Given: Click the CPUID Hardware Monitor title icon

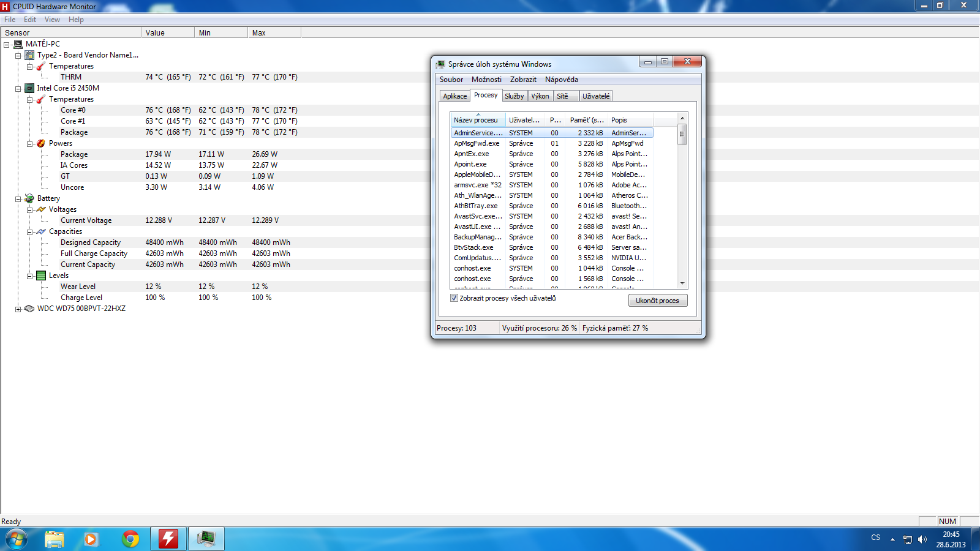Looking at the screenshot, I should coord(6,6).
